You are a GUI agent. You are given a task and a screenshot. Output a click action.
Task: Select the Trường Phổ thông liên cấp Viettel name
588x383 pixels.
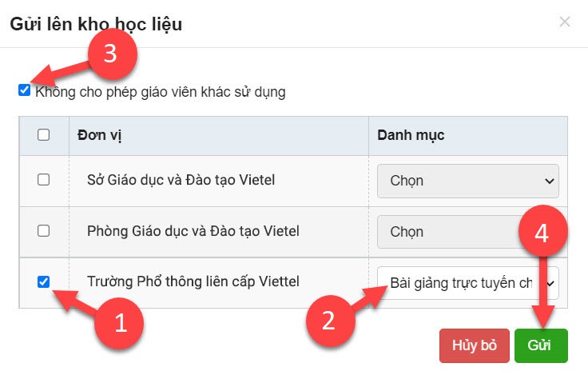point(193,281)
